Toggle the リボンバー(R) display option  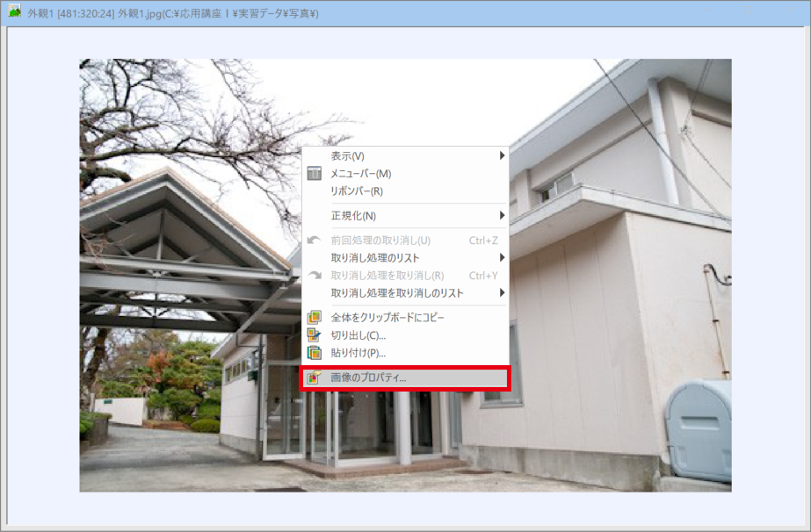click(x=356, y=191)
